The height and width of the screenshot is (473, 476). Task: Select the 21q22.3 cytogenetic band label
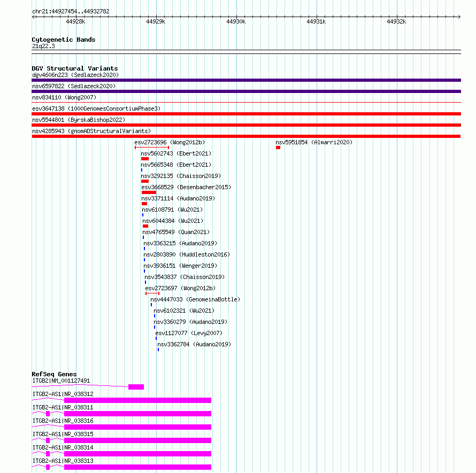pyautogui.click(x=43, y=46)
